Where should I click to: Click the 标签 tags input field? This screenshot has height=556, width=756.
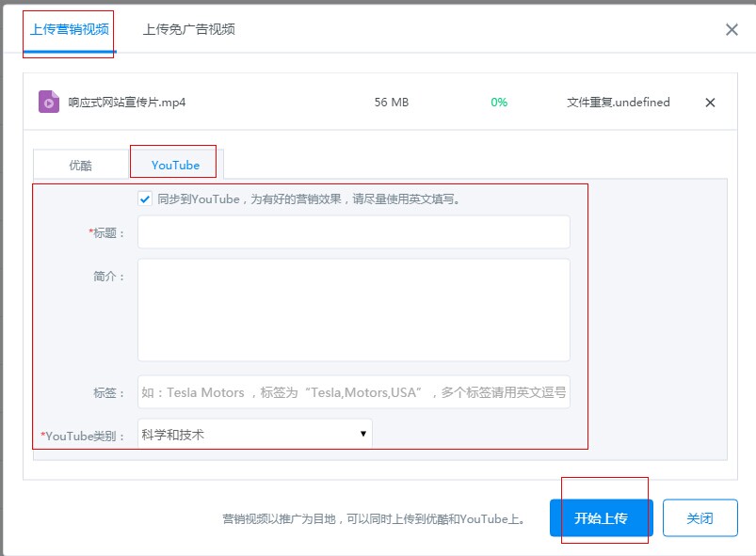[353, 392]
